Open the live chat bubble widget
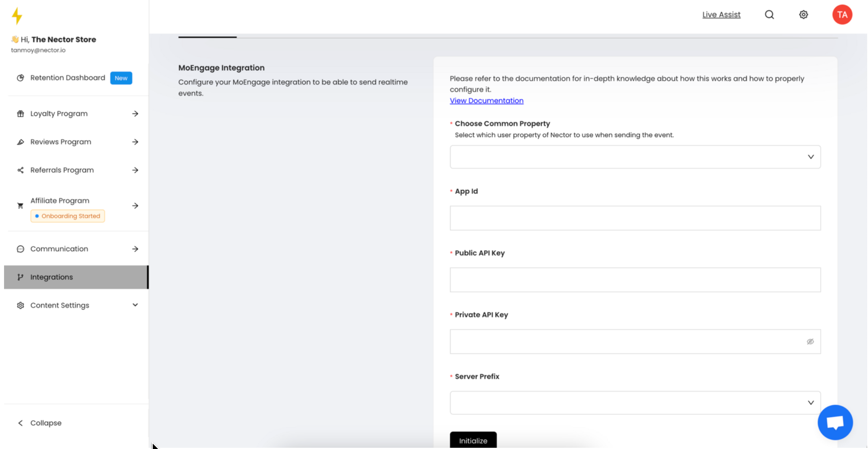This screenshot has width=868, height=449. [835, 422]
